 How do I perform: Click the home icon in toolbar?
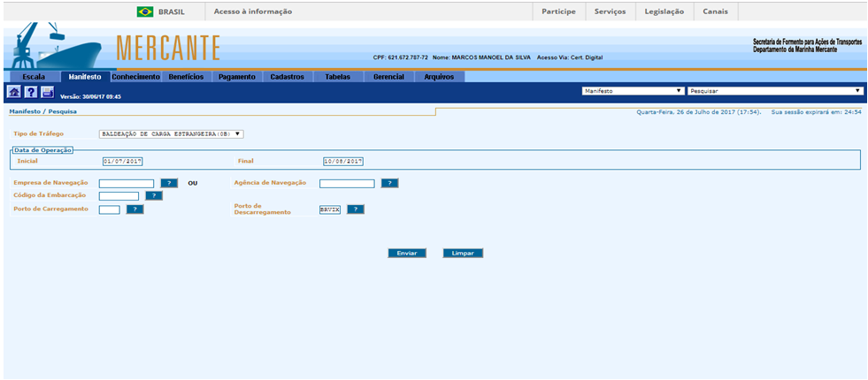tap(14, 92)
